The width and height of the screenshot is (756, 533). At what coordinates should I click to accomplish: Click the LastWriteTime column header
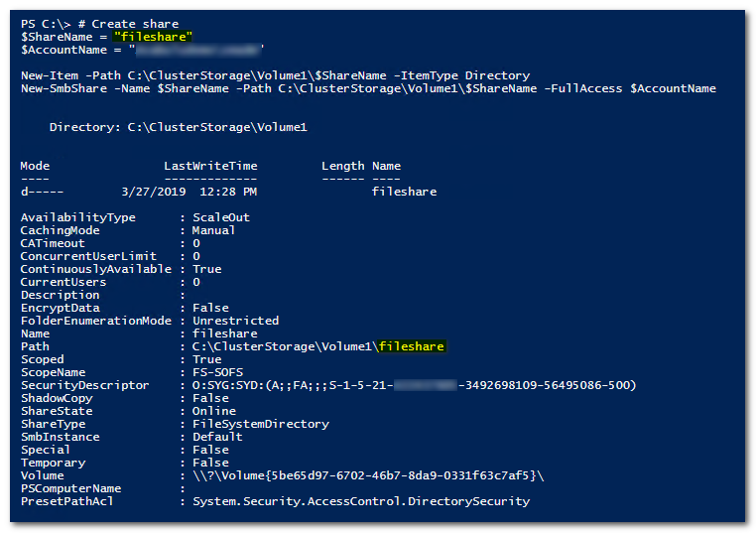[x=210, y=166]
